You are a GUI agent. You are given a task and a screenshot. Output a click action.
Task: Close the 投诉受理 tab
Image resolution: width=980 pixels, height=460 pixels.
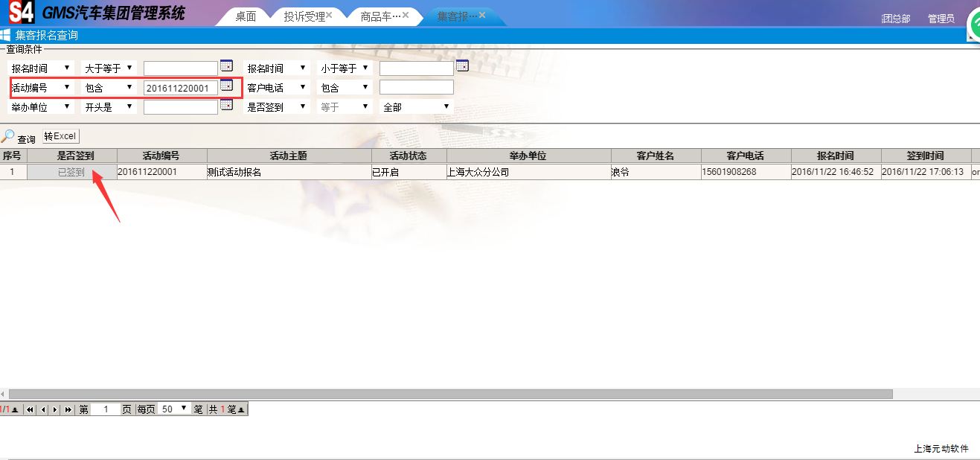[329, 15]
